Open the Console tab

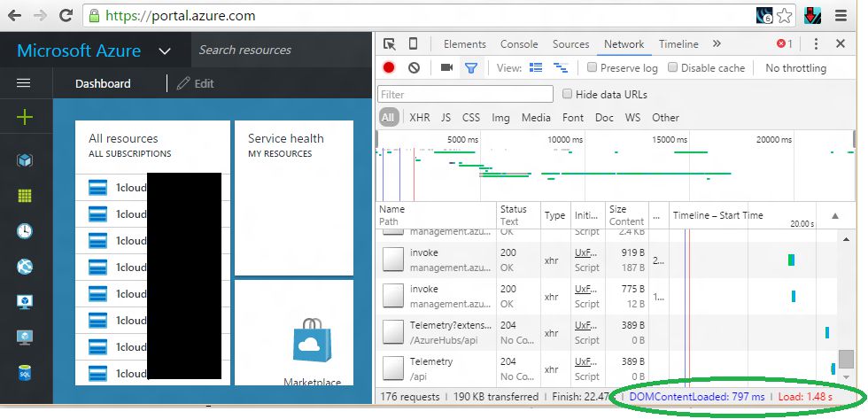point(519,44)
